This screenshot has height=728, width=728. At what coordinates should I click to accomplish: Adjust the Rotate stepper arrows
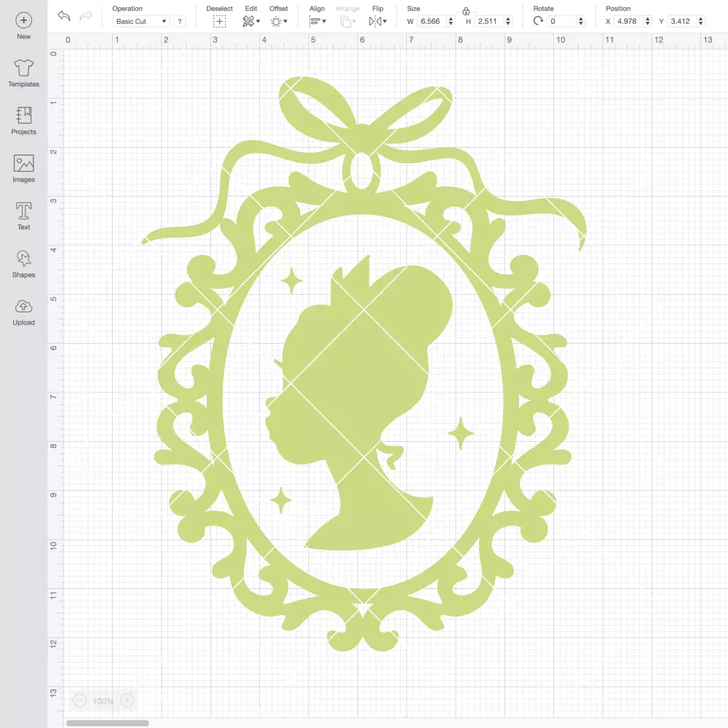tap(580, 21)
